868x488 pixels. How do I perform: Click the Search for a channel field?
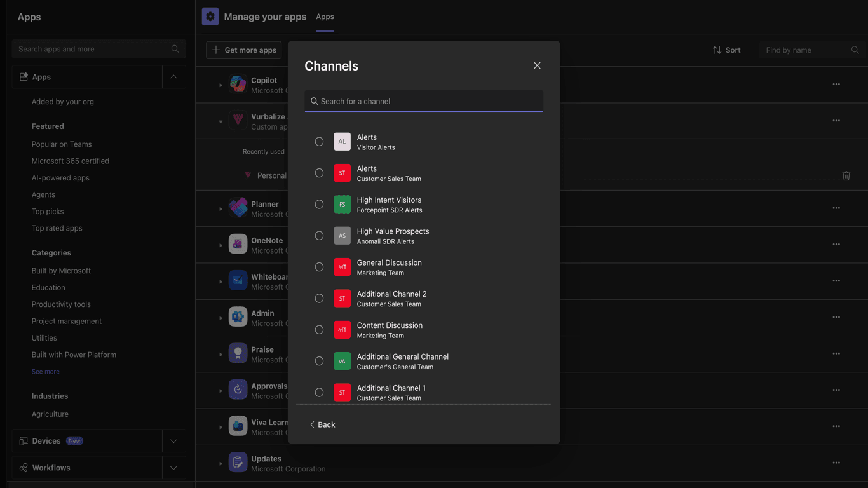424,101
